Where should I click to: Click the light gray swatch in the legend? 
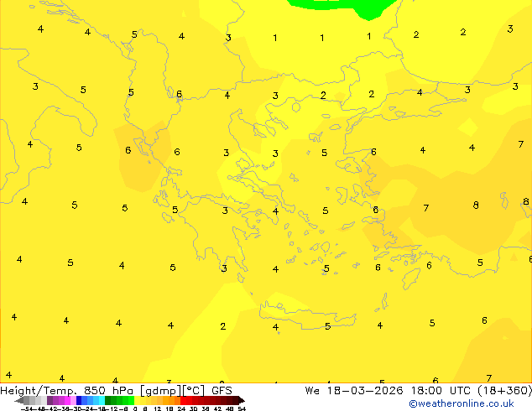coord(44,401)
